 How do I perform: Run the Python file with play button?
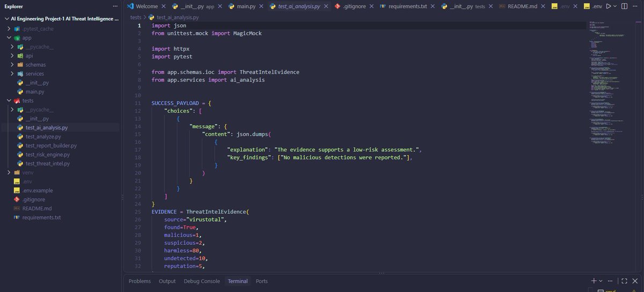(x=608, y=6)
